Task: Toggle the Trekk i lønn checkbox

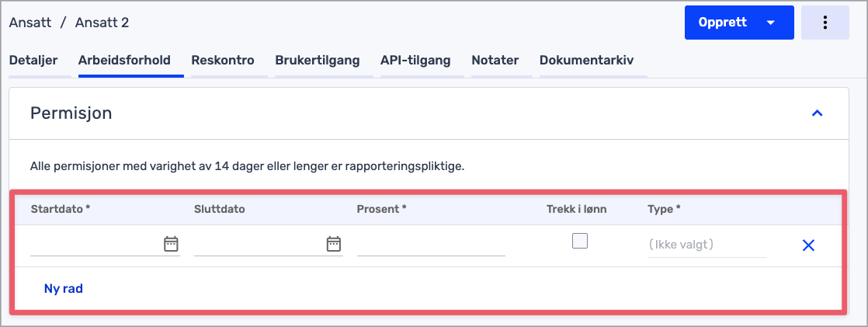Action: (580, 242)
